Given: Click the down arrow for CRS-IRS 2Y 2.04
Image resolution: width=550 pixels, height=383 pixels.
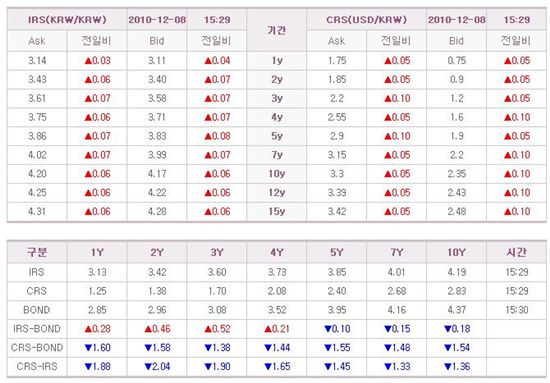Looking at the screenshot, I should [x=148, y=367].
